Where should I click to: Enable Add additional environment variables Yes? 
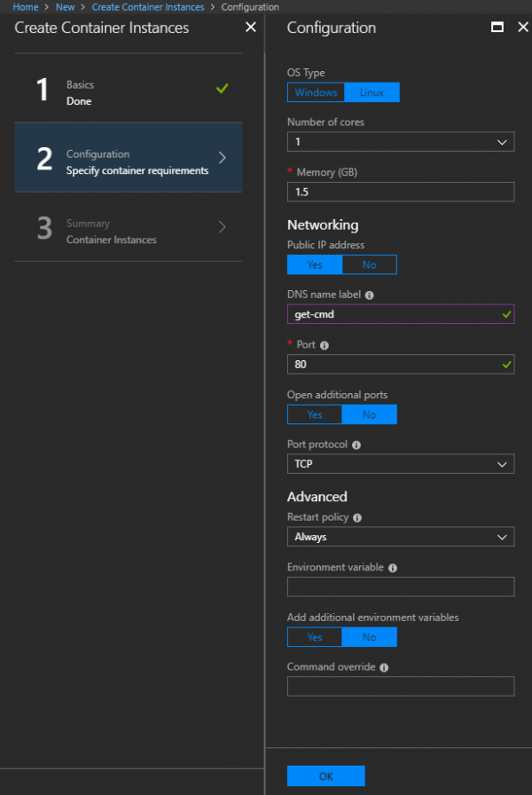pos(315,637)
